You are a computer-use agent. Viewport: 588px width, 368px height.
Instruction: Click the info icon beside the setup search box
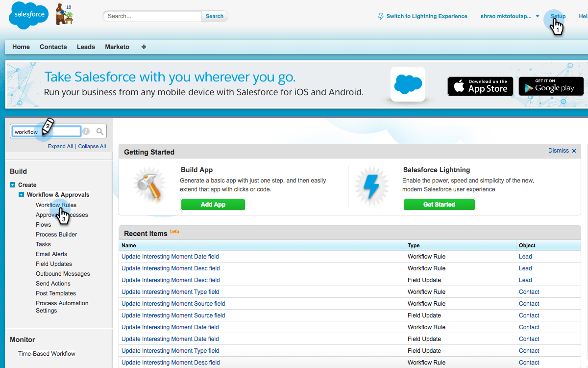(x=86, y=131)
